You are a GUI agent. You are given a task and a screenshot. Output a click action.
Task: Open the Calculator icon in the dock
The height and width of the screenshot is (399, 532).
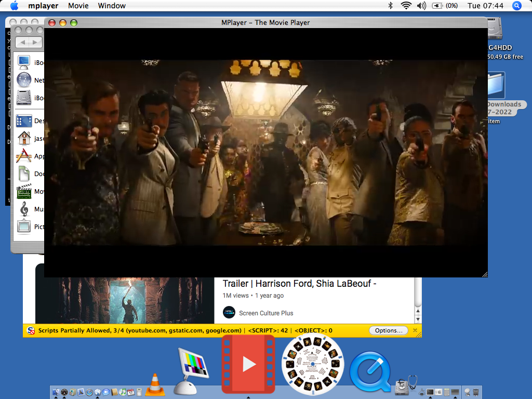pyautogui.click(x=447, y=392)
